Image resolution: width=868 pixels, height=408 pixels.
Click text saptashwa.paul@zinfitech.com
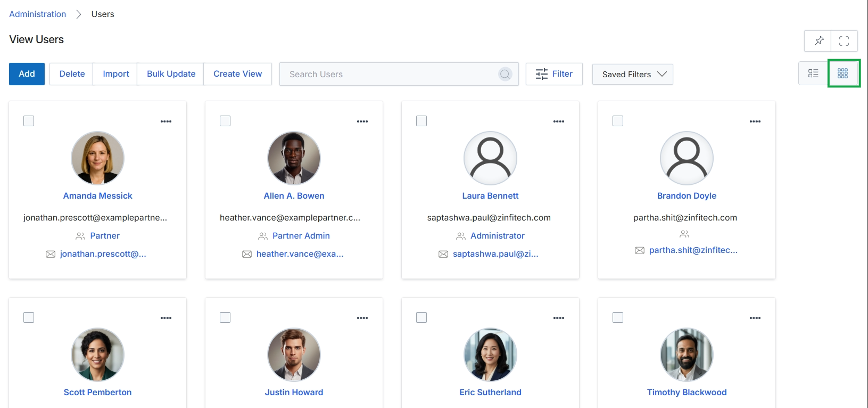click(x=489, y=218)
